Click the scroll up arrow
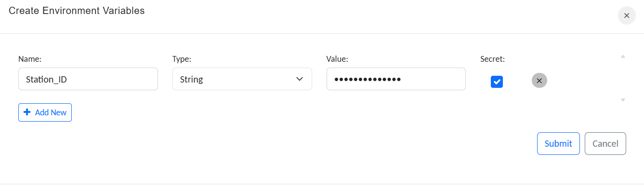Viewport: 644px width, 194px height. click(x=623, y=56)
